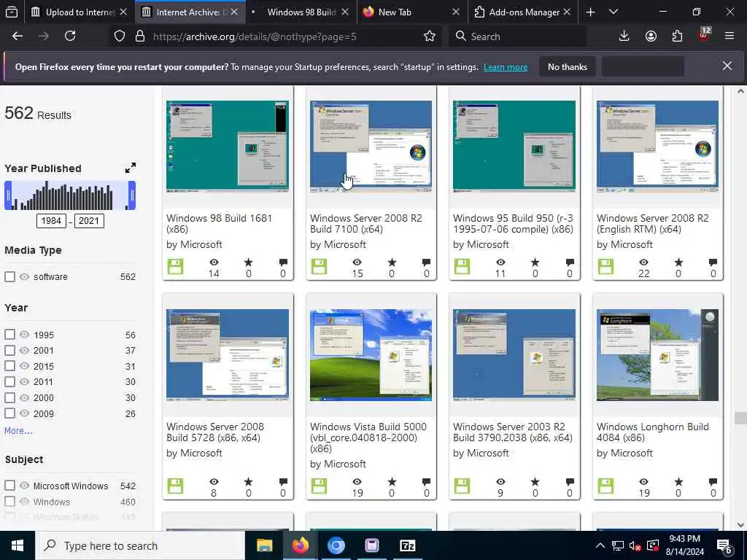The image size is (747, 560).
Task: Open the Firefox downloads panel
Action: click(x=624, y=36)
